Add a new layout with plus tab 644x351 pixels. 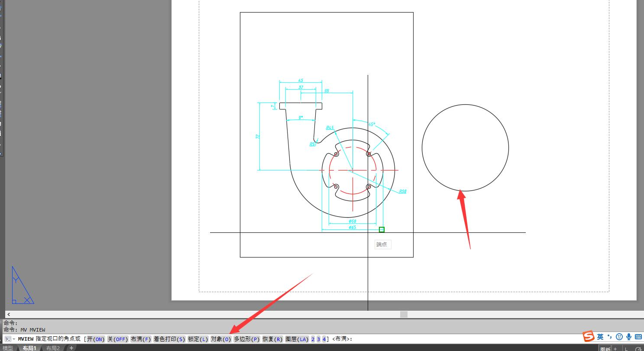pos(71,348)
